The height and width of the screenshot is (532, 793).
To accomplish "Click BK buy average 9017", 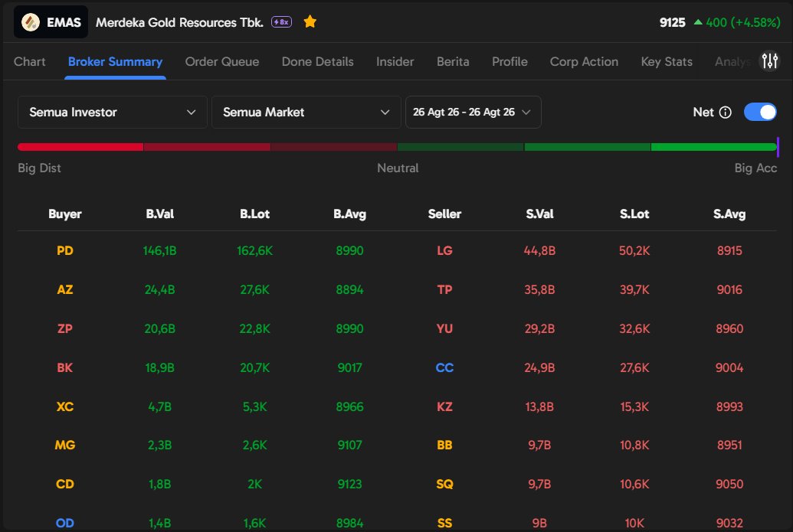I will tap(349, 367).
